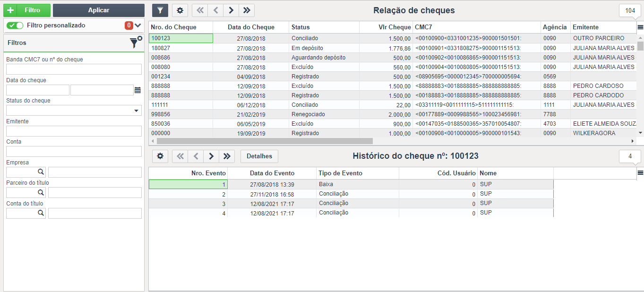
Task: Click the Conta do título search magnifier icon
Action: (41, 213)
